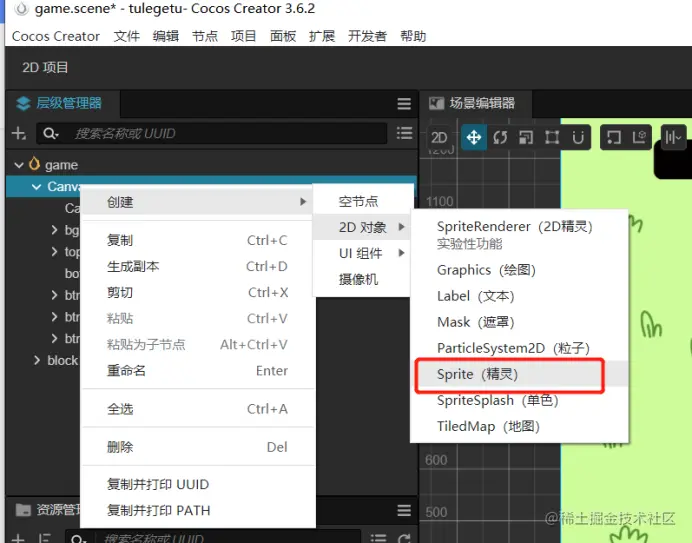Screen dimensions: 692x543
Task: Open the 编辑 (Edit) menu
Action: tap(166, 36)
